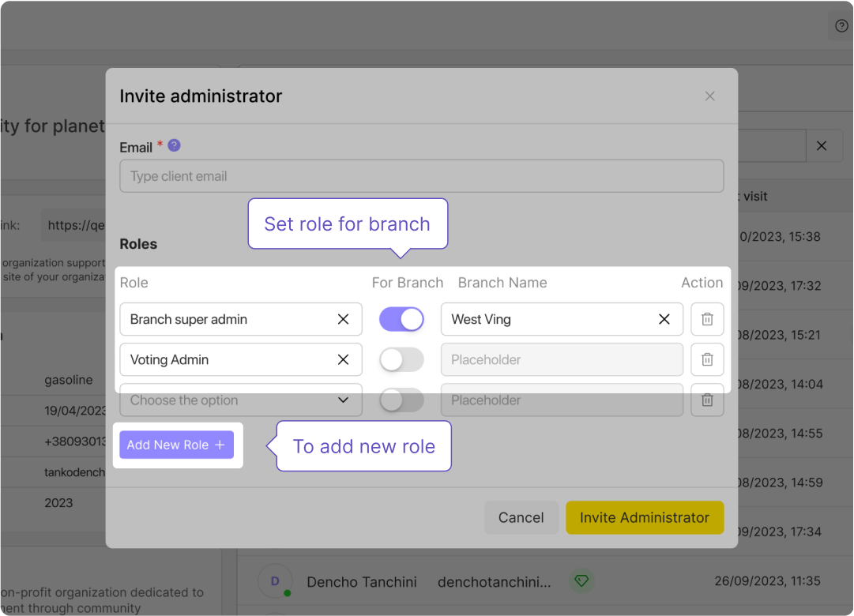Click the help circle icon top right
This screenshot has height=616, width=854.
click(x=841, y=26)
